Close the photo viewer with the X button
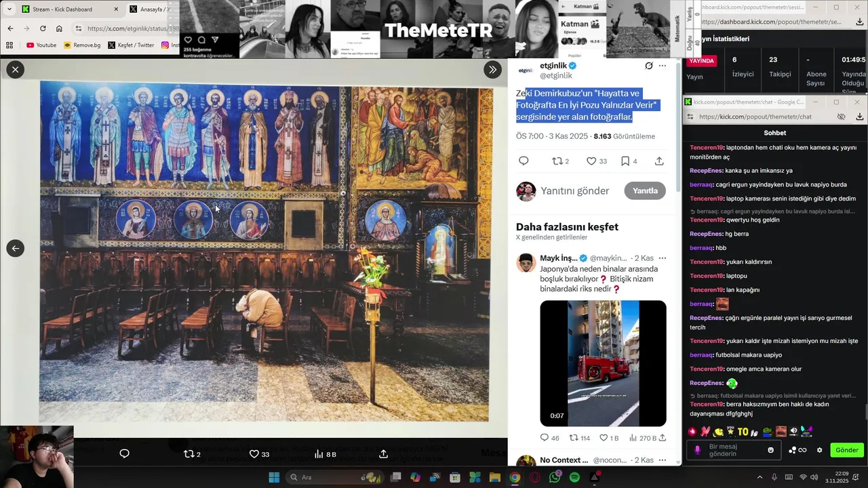Image resolution: width=868 pixels, height=488 pixels. click(x=15, y=69)
